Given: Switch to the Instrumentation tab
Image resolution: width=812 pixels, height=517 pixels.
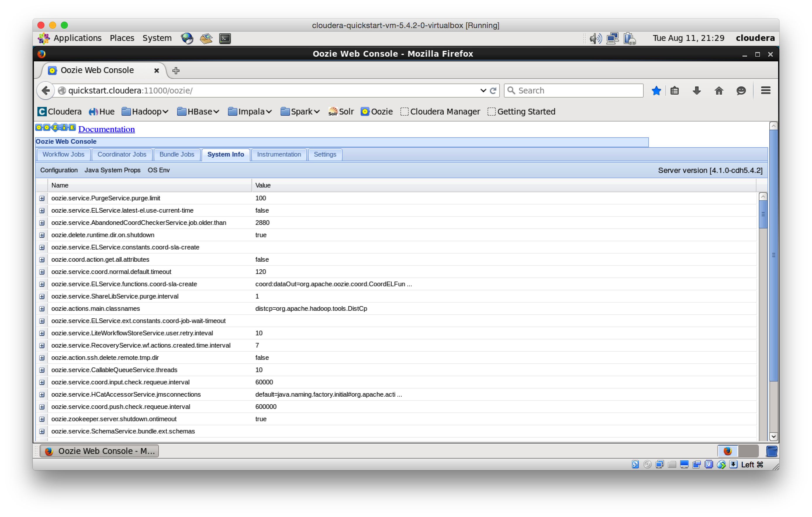Looking at the screenshot, I should [279, 154].
